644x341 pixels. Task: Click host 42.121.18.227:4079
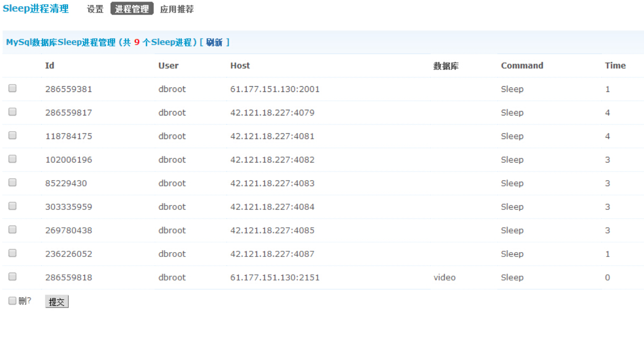pyautogui.click(x=272, y=113)
